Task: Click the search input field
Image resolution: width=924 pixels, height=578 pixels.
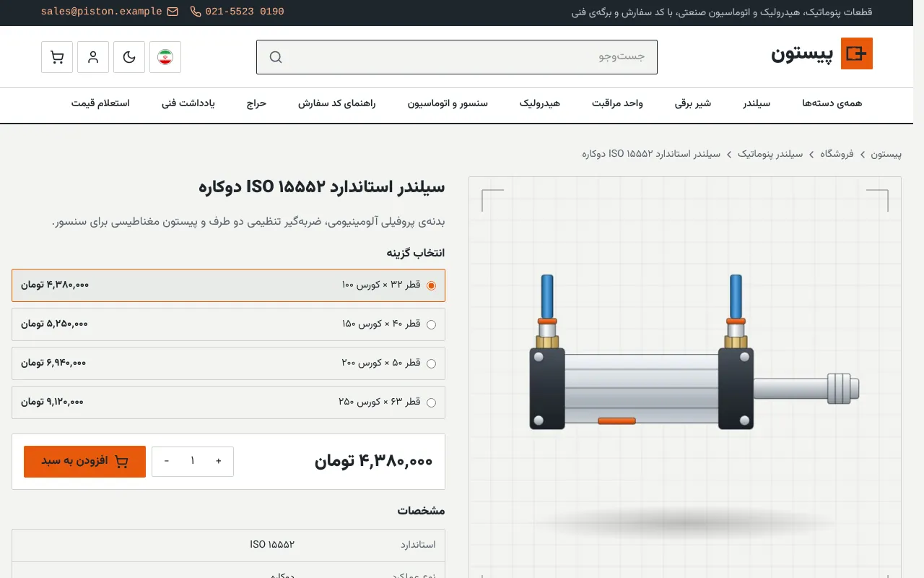Action: pos(457,57)
